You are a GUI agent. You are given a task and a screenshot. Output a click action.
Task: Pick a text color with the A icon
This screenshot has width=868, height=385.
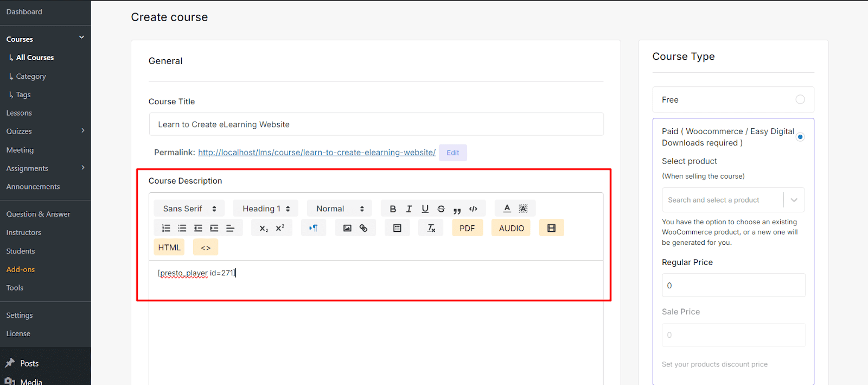click(507, 209)
